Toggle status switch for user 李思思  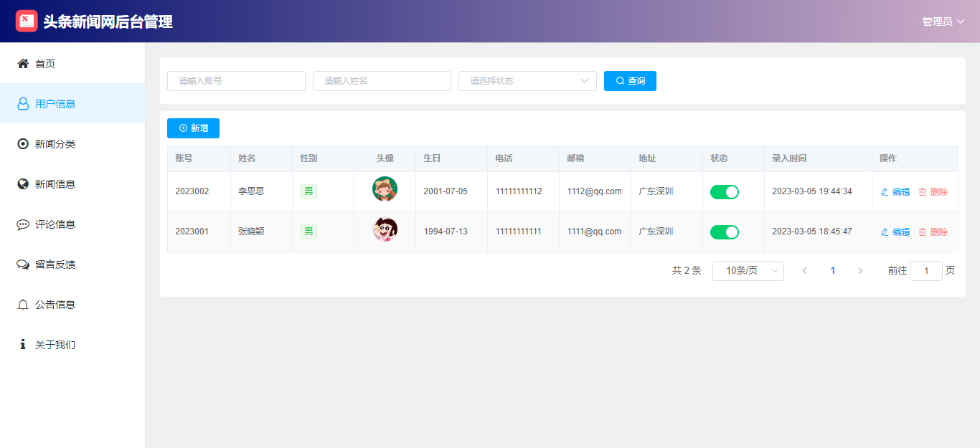[724, 192]
